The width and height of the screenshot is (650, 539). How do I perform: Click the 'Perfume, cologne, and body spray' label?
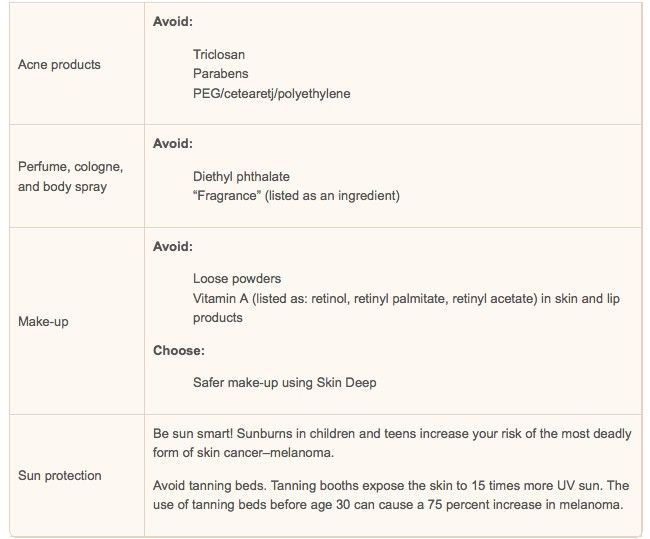(70, 176)
